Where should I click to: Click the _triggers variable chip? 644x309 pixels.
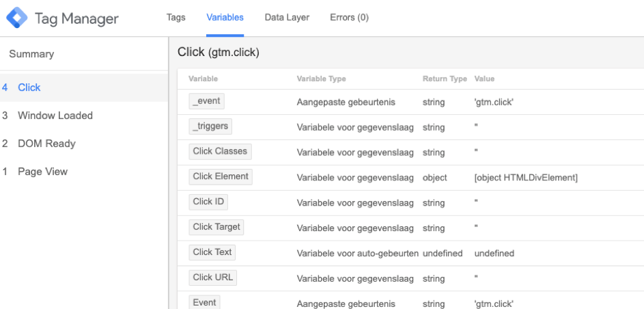[211, 126]
